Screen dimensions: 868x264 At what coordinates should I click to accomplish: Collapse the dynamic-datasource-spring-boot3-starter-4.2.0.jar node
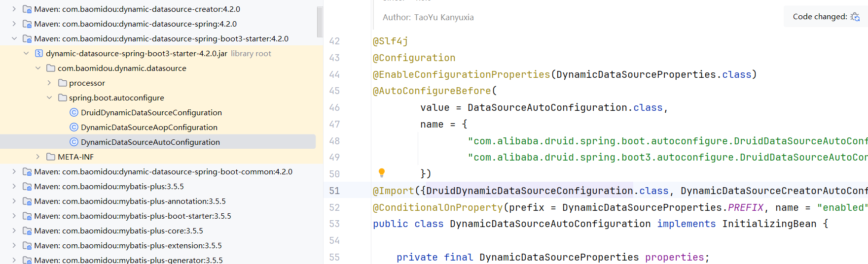26,53
